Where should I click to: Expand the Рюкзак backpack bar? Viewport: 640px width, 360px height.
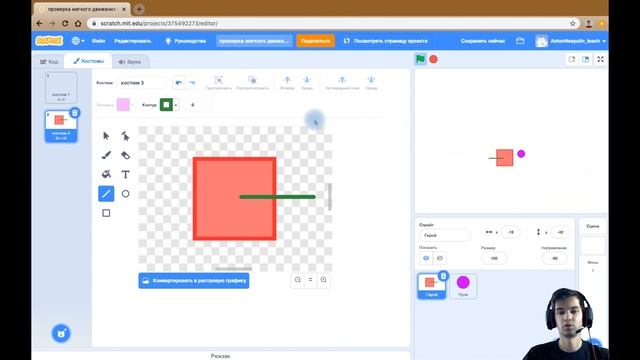[x=220, y=356]
